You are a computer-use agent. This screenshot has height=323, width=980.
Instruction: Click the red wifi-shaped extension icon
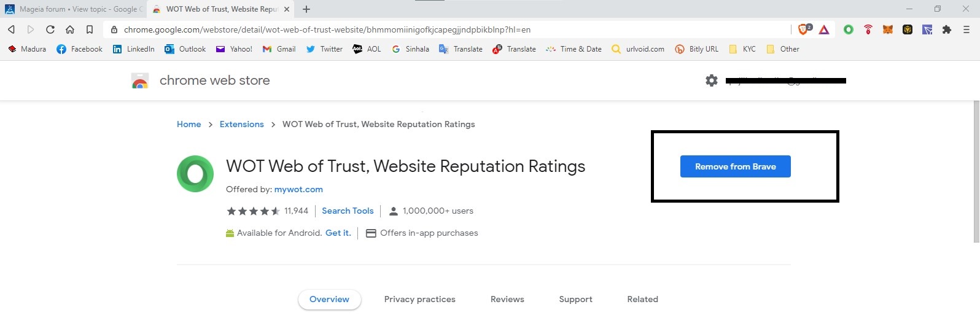(x=868, y=29)
